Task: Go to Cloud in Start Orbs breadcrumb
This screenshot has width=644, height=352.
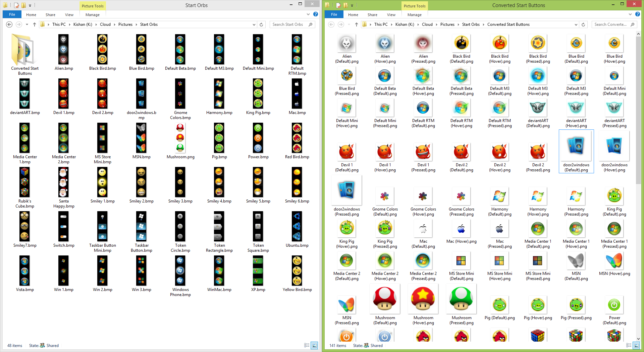Action: pyautogui.click(x=105, y=24)
